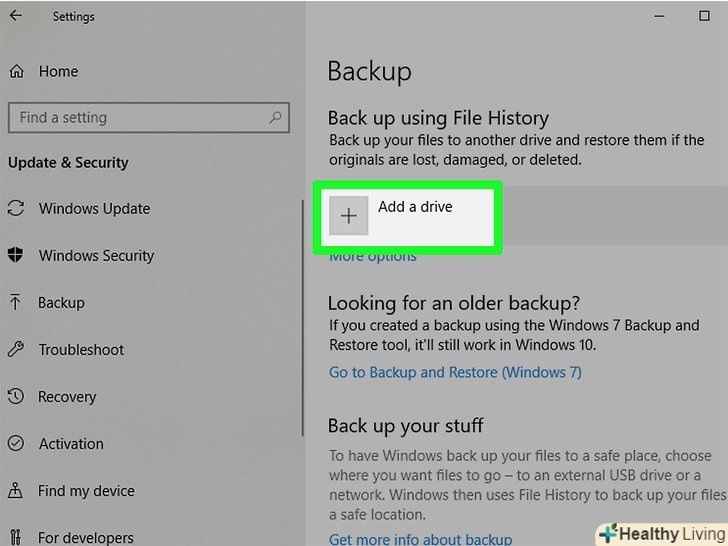Focus the Find a setting search box
The image size is (728, 546).
(x=140, y=117)
